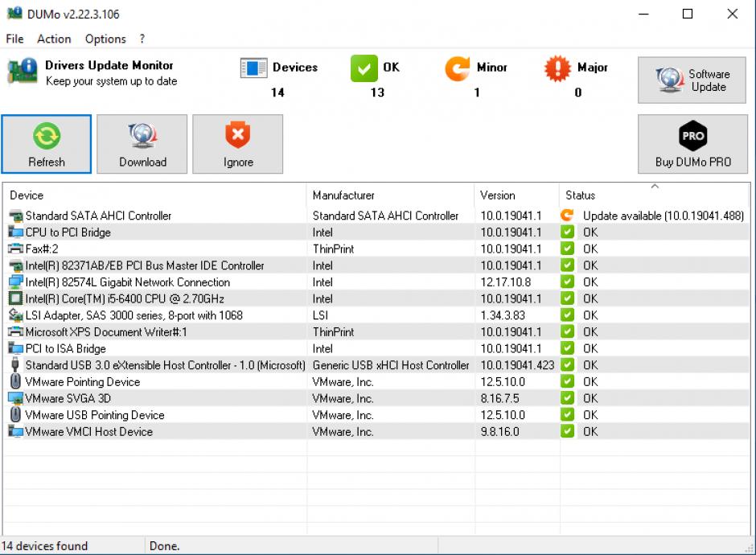Screen dimensions: 756x555
Task: Click the orange Minor updates icon
Action: click(457, 68)
